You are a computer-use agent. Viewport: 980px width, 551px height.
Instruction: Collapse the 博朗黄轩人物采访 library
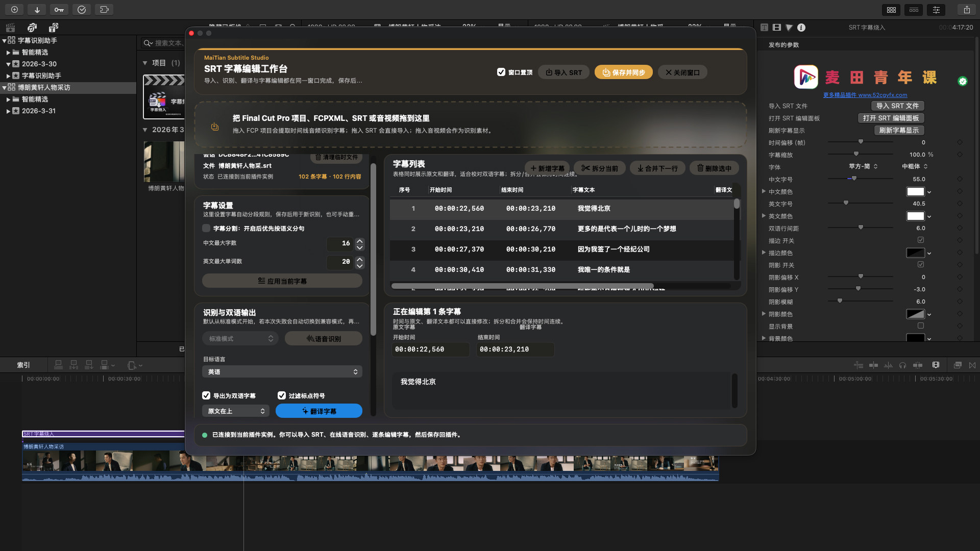click(x=5, y=88)
